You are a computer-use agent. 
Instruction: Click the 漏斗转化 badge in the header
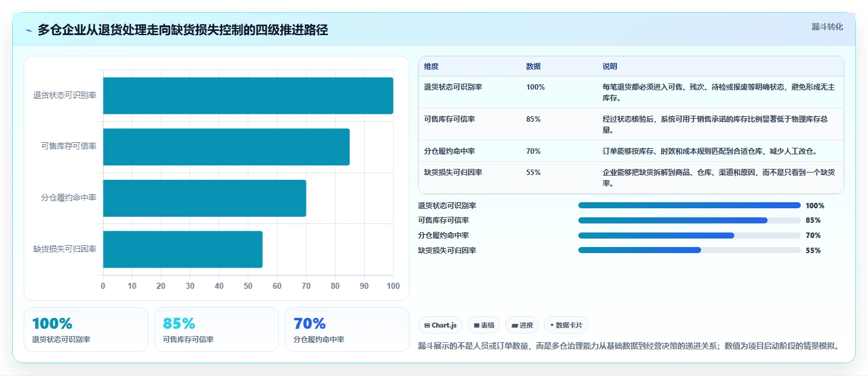[x=827, y=27]
